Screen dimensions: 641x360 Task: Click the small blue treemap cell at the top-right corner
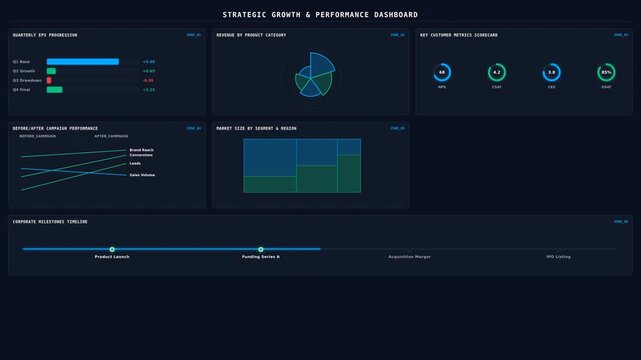pos(349,147)
